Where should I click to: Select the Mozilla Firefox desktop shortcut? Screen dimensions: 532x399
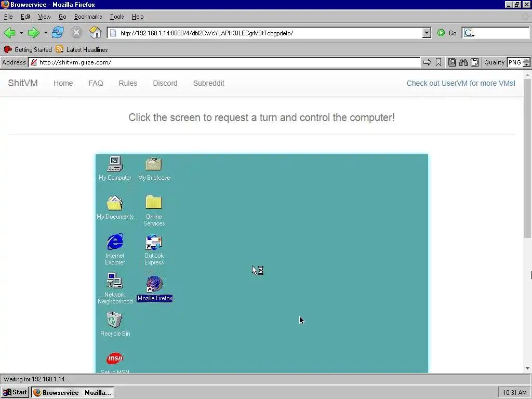(155, 288)
